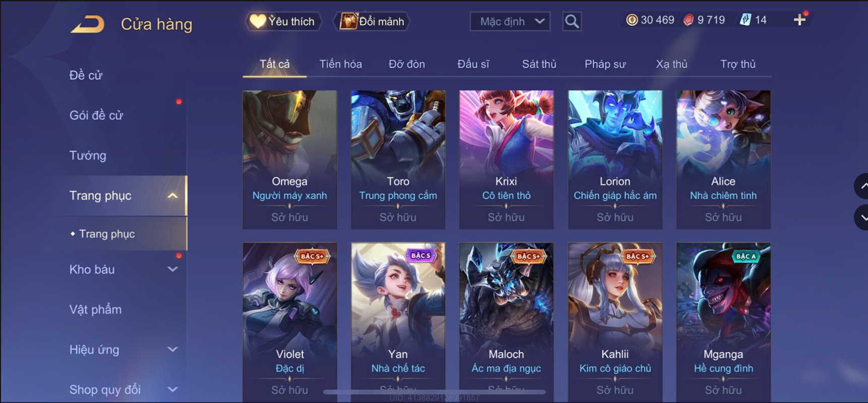The height and width of the screenshot is (403, 868).
Task: Expand the Hiệu ứng sidebar section
Action: pos(172,350)
